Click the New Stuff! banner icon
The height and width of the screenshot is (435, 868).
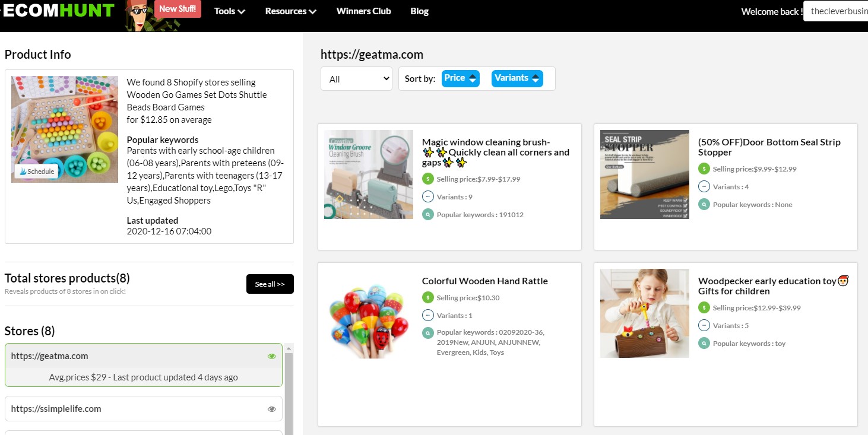(x=178, y=9)
